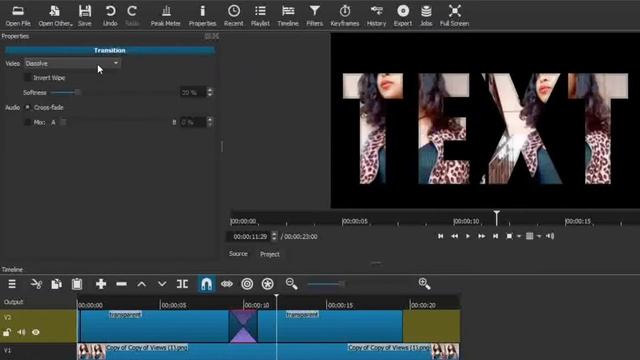Click the Mix percent stepper arrows
640x360 pixels.
pos(210,122)
